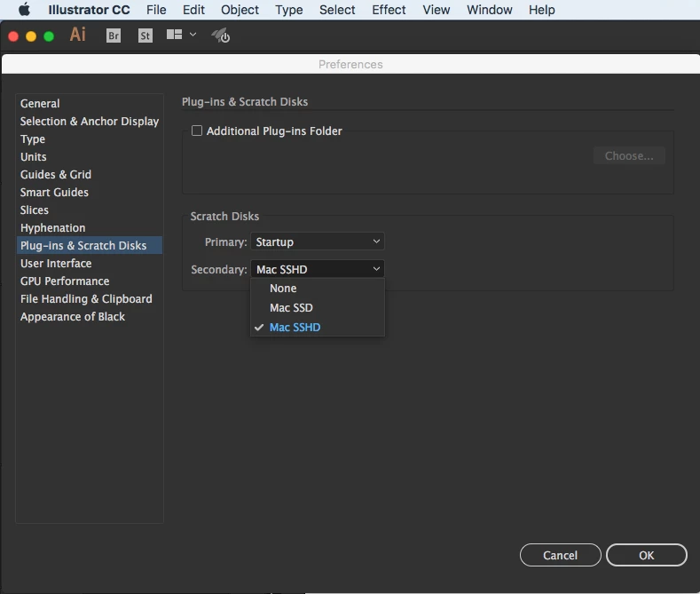Click the Choose... plug-ins folder button
This screenshot has width=700, height=594.
629,156
